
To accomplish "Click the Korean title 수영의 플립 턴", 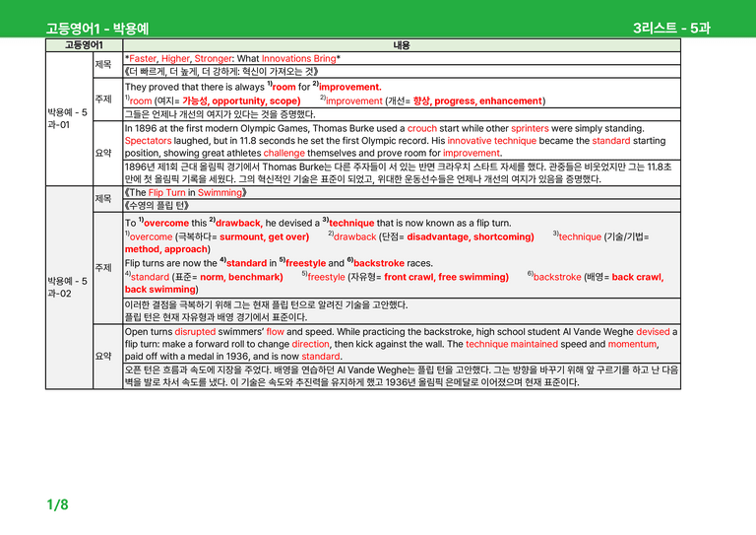I will pyautogui.click(x=157, y=206).
